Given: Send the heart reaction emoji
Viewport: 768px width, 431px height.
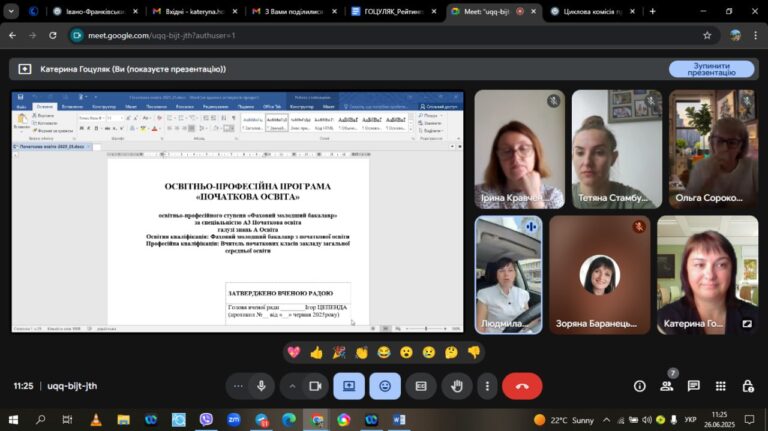Looking at the screenshot, I should point(294,352).
